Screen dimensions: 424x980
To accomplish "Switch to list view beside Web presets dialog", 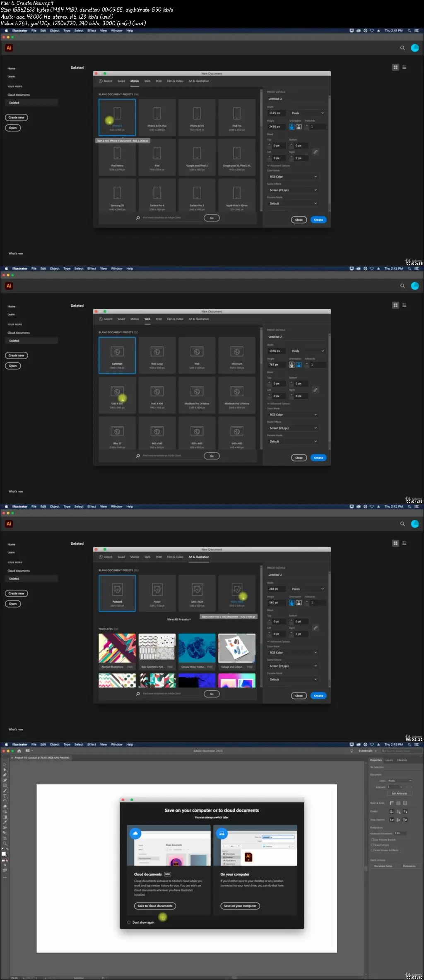I will click(x=405, y=305).
